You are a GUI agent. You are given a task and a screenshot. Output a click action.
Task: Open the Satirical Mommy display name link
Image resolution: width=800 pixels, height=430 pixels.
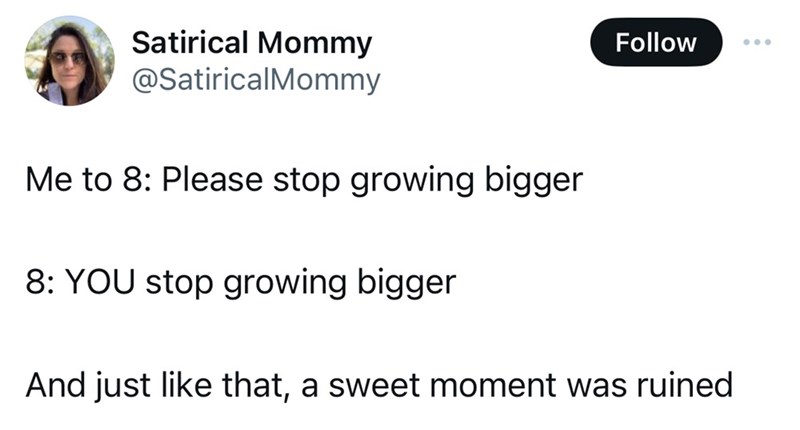(251, 43)
